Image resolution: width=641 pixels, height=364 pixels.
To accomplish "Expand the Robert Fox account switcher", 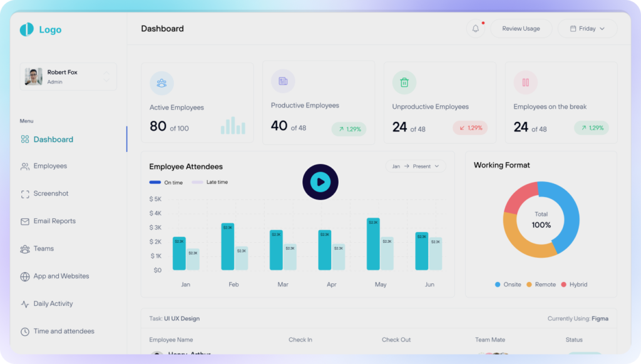I will pos(106,77).
